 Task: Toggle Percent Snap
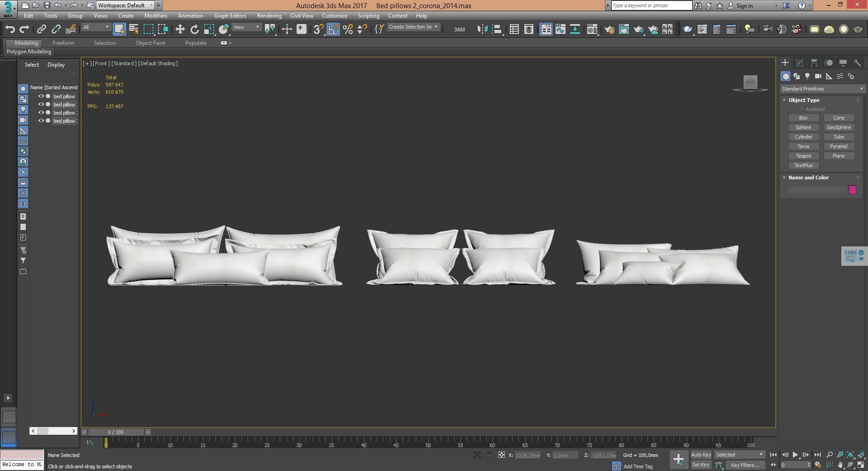(x=348, y=29)
